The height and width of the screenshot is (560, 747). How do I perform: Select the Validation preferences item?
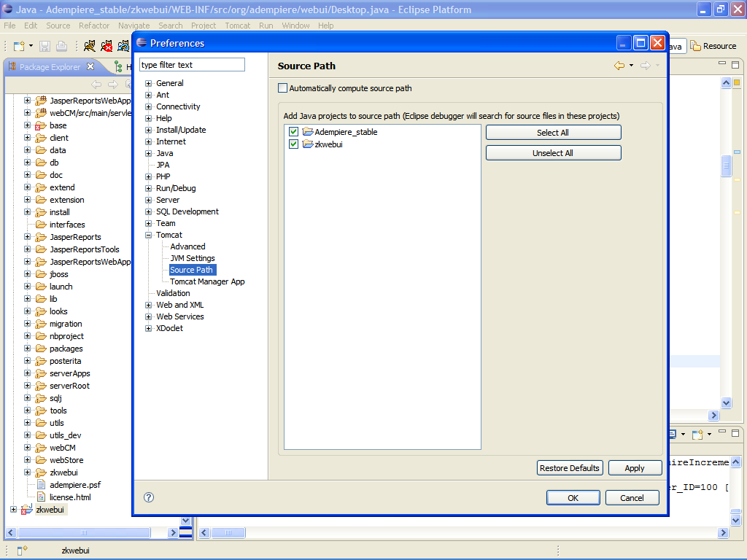173,293
